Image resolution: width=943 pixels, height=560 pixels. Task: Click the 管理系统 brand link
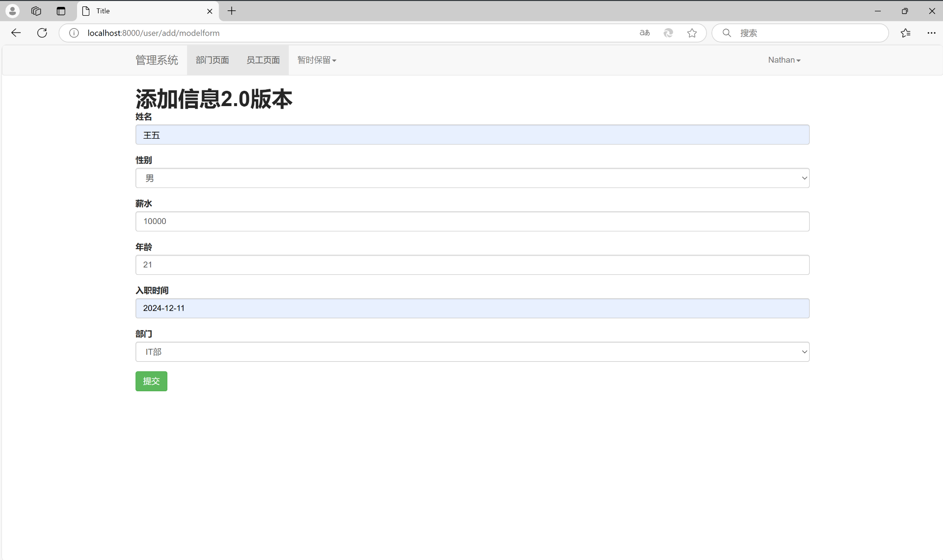157,60
